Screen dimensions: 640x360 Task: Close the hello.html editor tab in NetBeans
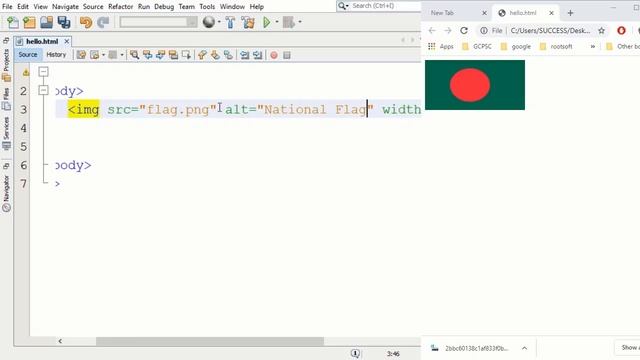point(67,41)
